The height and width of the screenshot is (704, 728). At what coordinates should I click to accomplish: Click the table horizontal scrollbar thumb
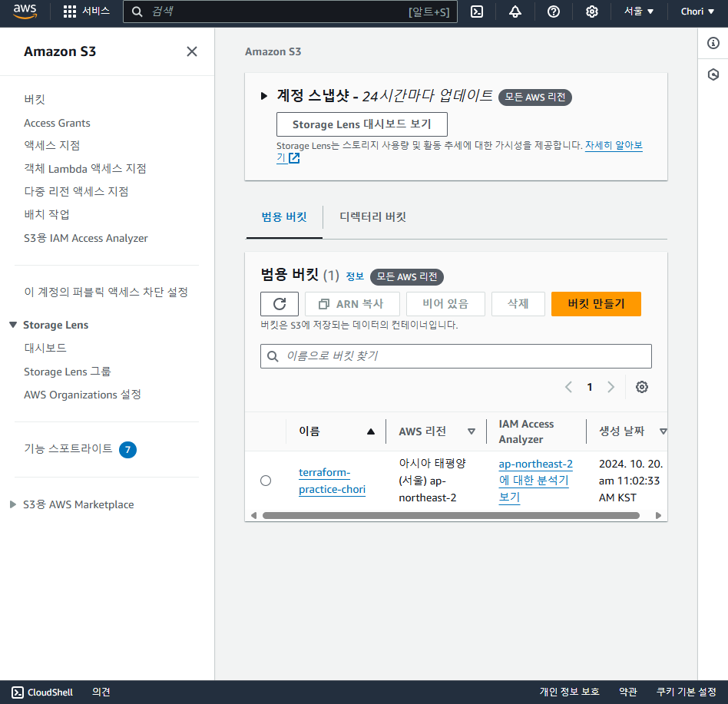451,516
